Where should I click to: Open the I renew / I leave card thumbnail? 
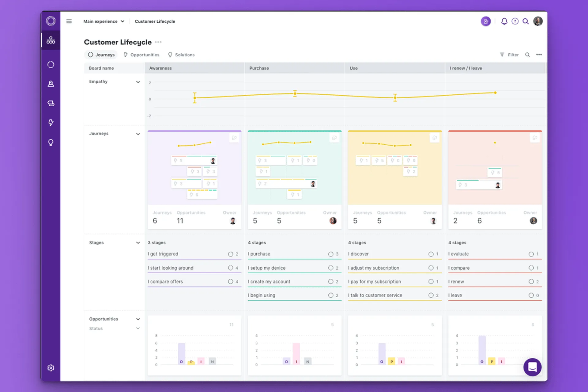495,168
